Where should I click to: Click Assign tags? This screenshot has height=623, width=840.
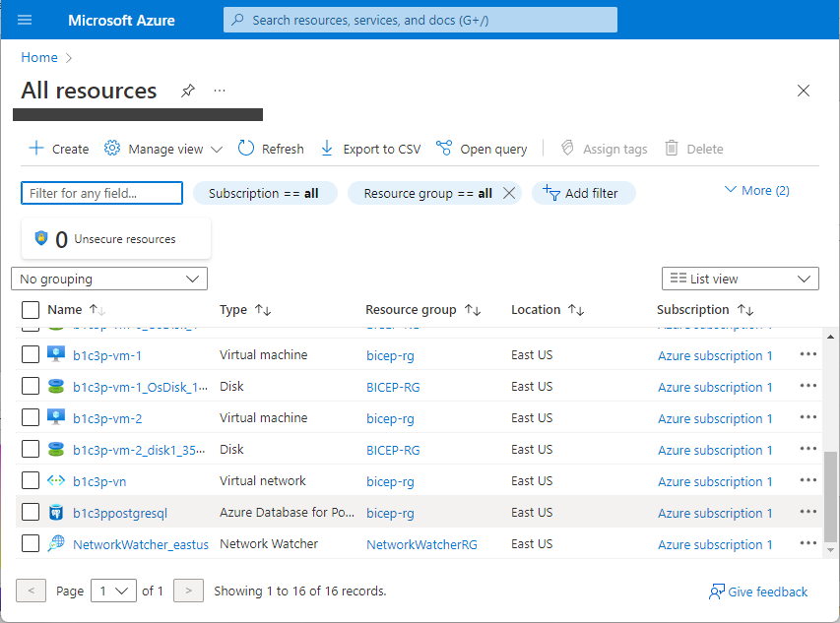pos(605,149)
